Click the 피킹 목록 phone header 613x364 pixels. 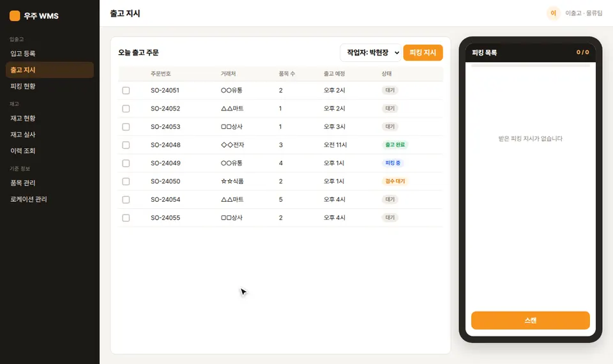click(485, 52)
